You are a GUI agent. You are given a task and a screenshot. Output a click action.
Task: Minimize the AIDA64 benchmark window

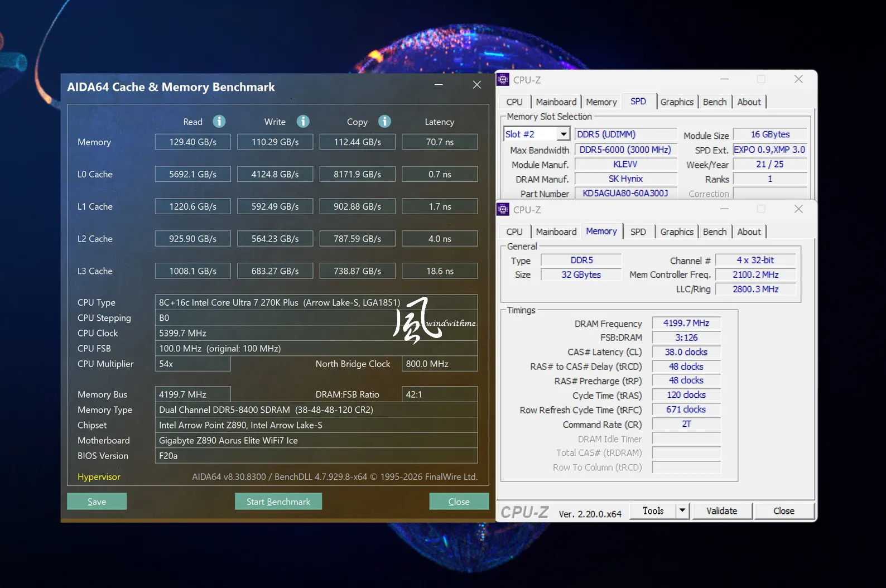439,85
